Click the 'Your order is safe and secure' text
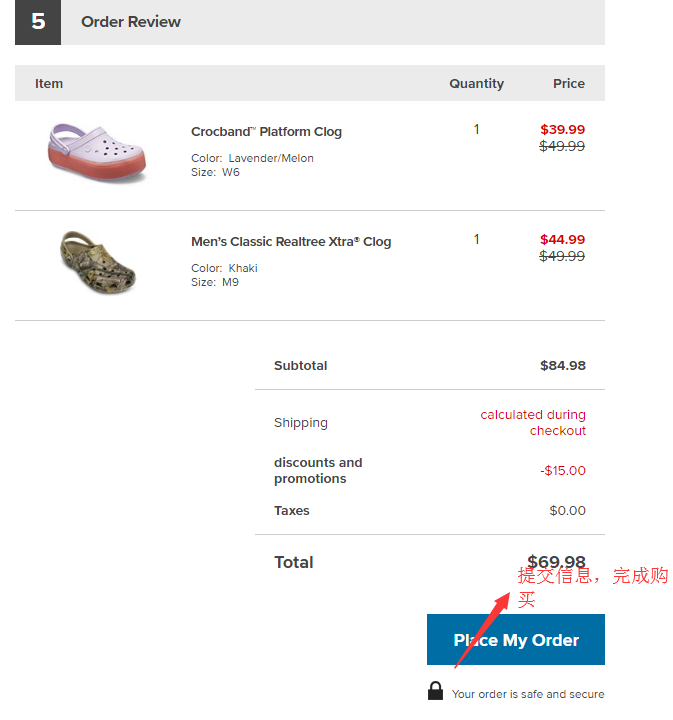673x720 pixels. (527, 694)
